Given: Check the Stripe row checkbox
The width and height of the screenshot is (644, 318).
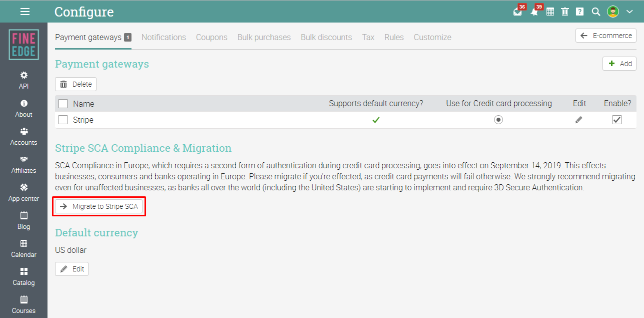Looking at the screenshot, I should (x=63, y=120).
